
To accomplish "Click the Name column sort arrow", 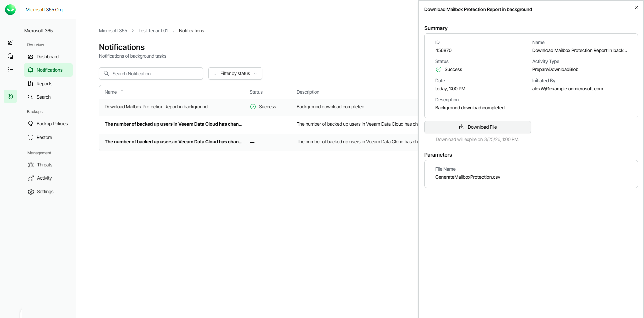I will (122, 92).
